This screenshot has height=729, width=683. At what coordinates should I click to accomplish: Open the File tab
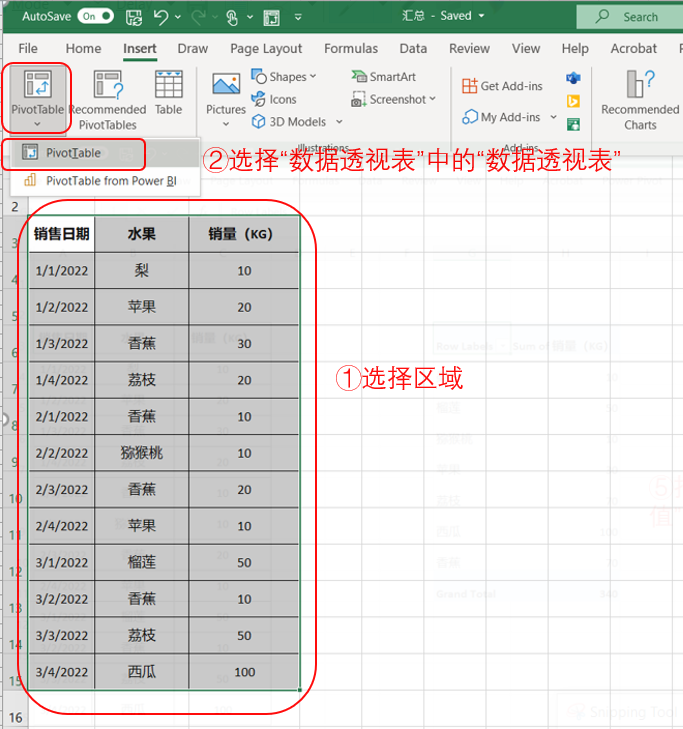(28, 48)
